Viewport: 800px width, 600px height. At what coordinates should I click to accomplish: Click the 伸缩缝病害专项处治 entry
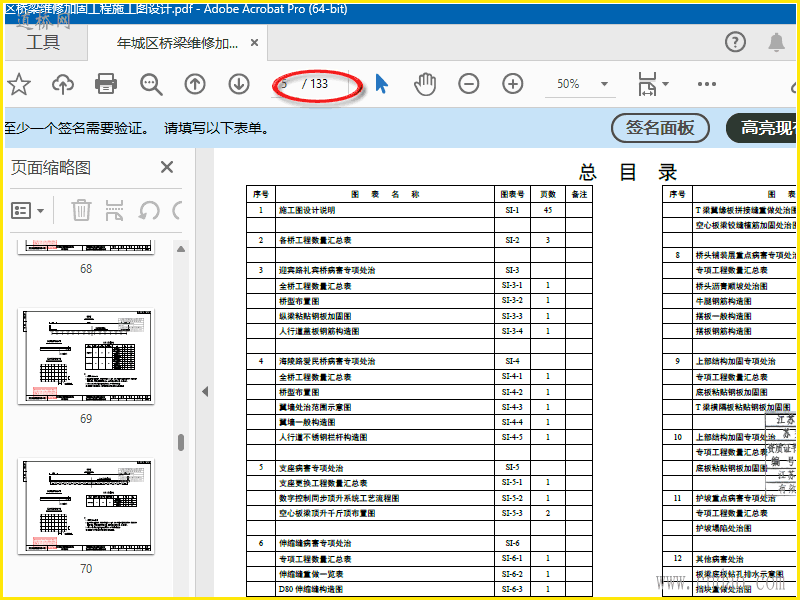pos(315,543)
